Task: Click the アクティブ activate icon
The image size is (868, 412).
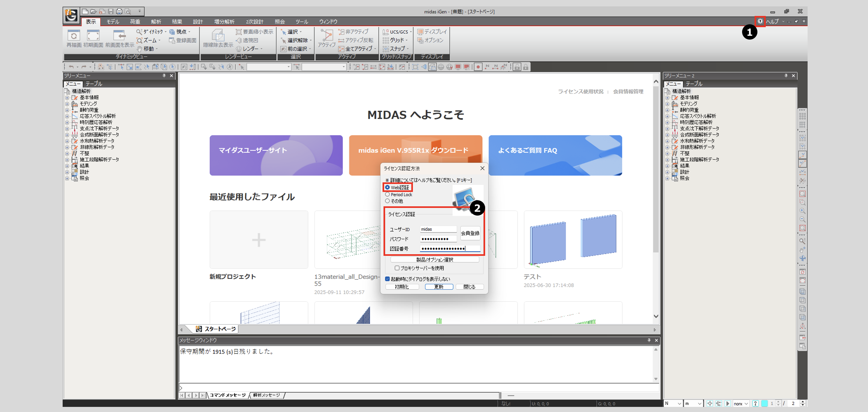Action: pyautogui.click(x=326, y=35)
